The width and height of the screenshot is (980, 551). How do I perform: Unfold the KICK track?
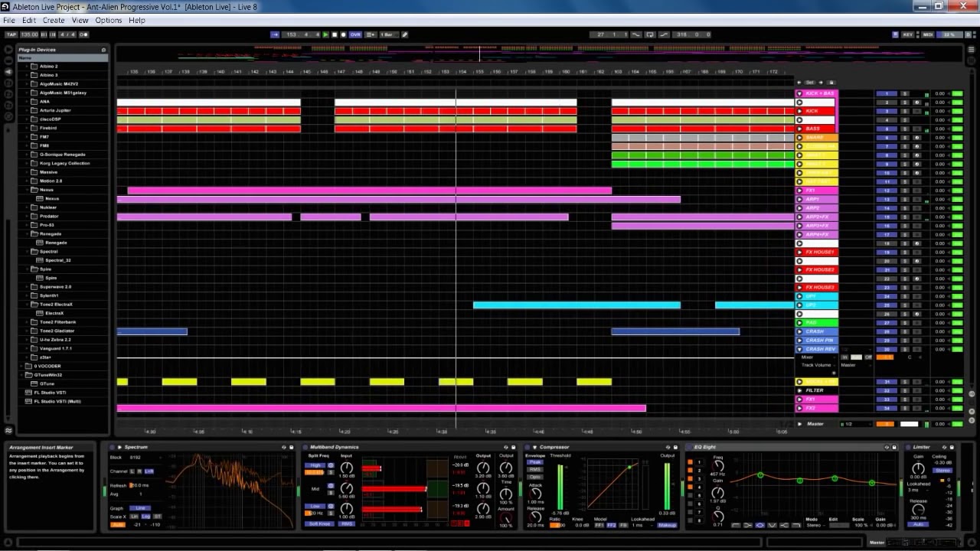click(x=799, y=111)
